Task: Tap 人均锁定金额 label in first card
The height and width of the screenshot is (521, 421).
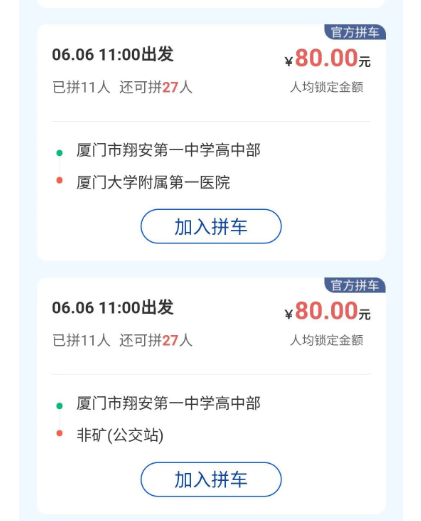Action: (327, 87)
